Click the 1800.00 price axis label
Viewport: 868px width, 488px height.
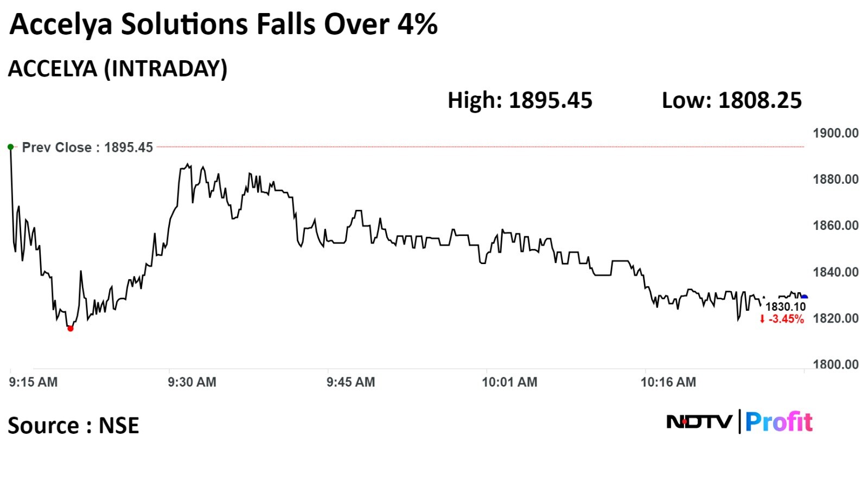[835, 364]
